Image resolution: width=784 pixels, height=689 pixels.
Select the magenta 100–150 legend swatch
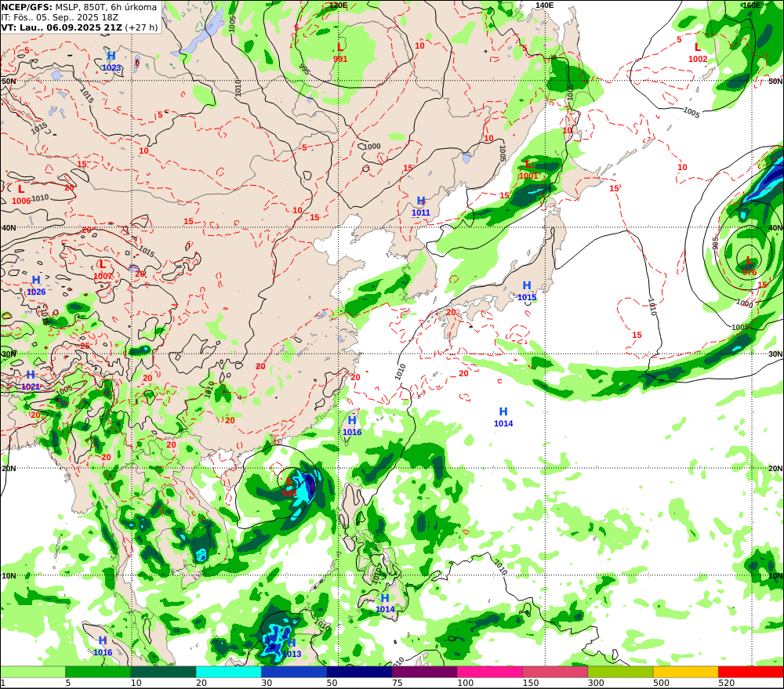[x=489, y=672]
